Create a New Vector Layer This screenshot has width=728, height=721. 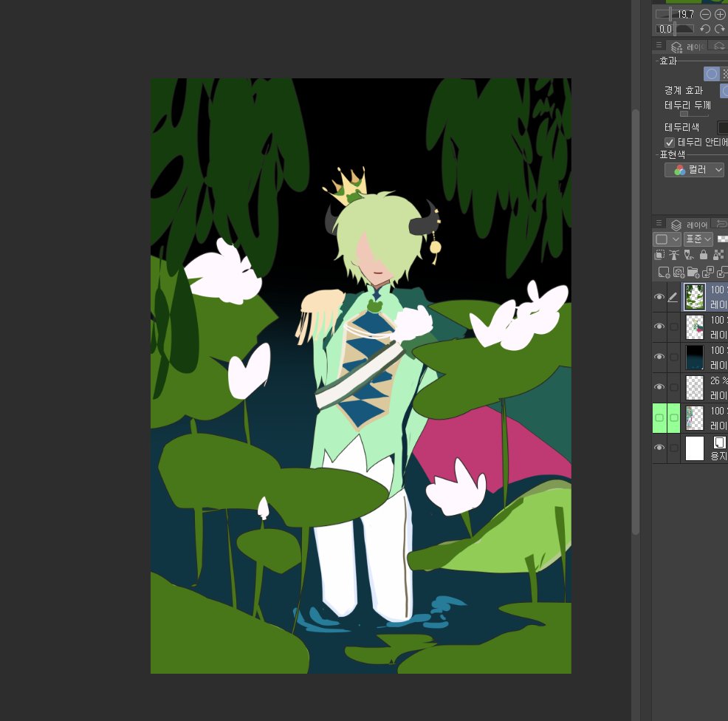click(679, 273)
